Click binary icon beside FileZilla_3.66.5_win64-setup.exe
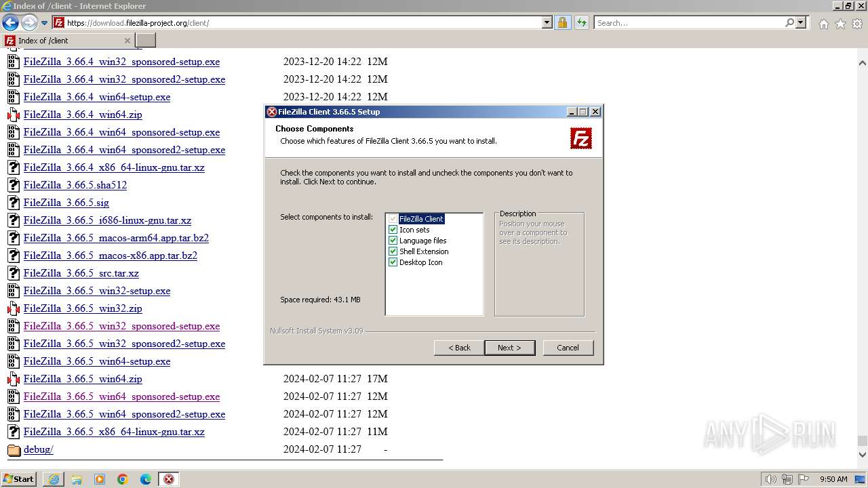Image resolution: width=868 pixels, height=488 pixels. (x=14, y=361)
